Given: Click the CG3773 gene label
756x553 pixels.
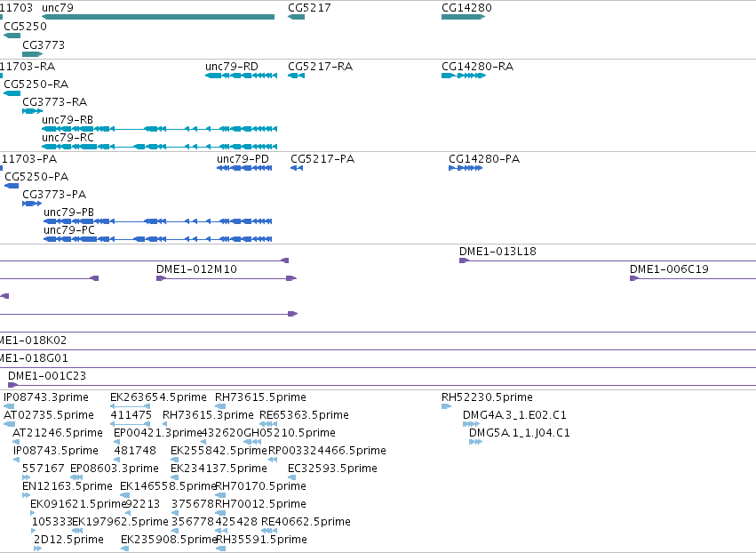Looking at the screenshot, I should 44,44.
